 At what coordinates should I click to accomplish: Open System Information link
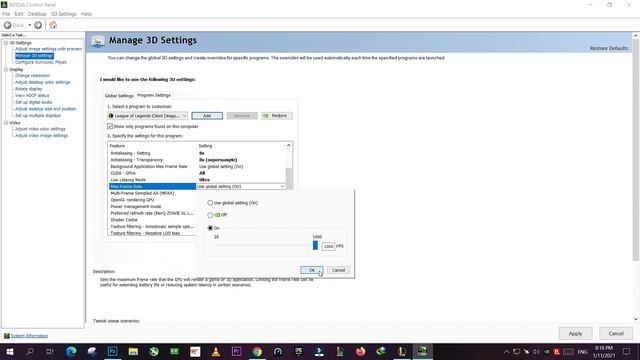coord(29,336)
